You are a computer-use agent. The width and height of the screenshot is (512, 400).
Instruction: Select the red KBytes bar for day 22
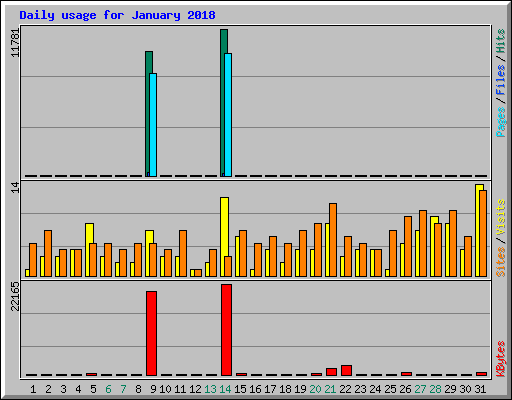[346, 371]
